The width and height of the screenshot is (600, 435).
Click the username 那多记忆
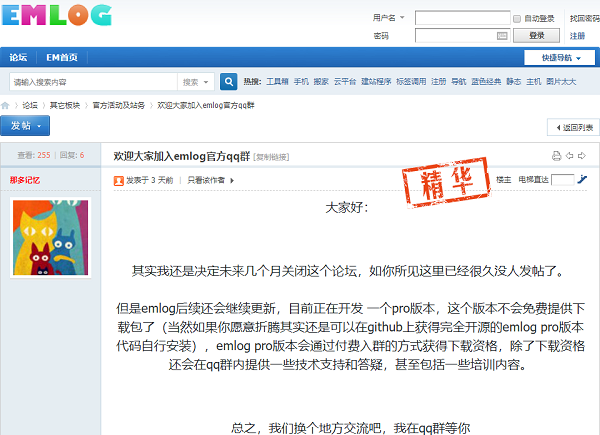pos(25,180)
